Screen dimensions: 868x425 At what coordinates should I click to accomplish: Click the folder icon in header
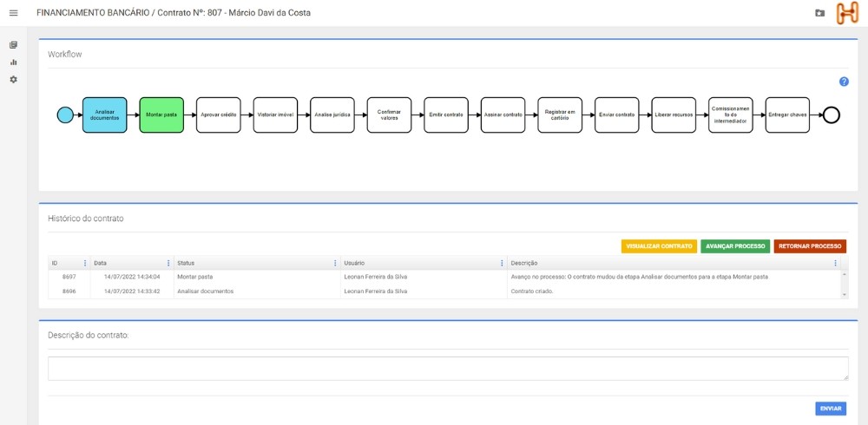point(820,13)
